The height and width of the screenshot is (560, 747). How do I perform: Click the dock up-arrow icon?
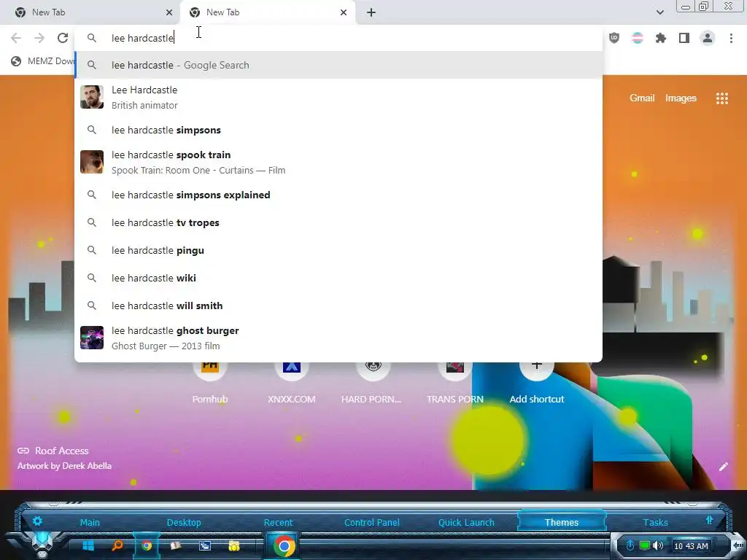click(709, 520)
